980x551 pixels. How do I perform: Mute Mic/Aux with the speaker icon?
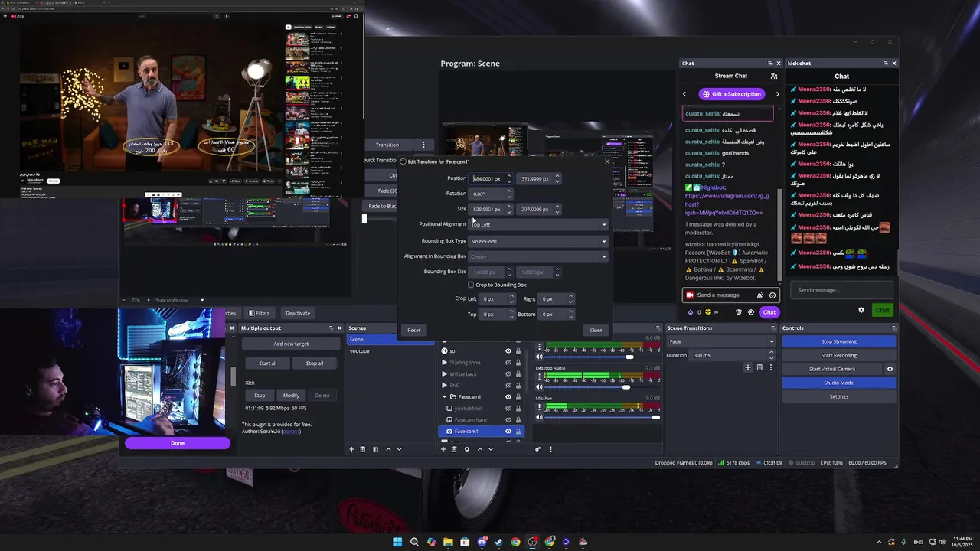pyautogui.click(x=539, y=417)
